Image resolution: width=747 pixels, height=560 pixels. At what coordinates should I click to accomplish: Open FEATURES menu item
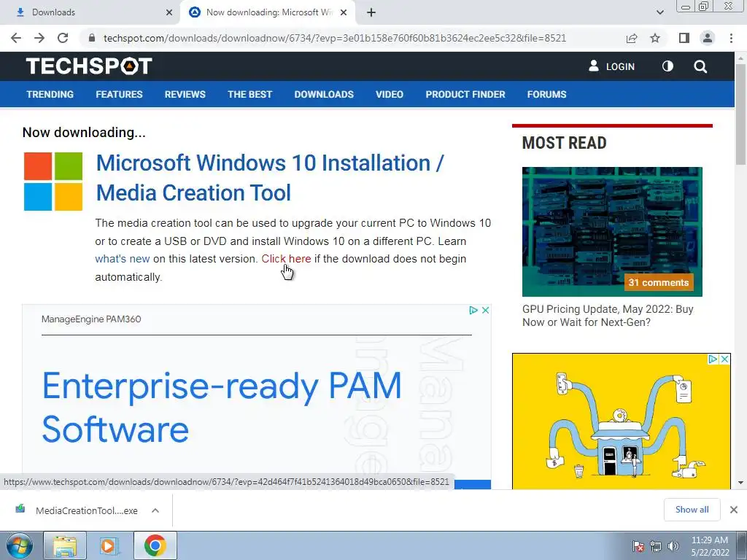tap(119, 94)
